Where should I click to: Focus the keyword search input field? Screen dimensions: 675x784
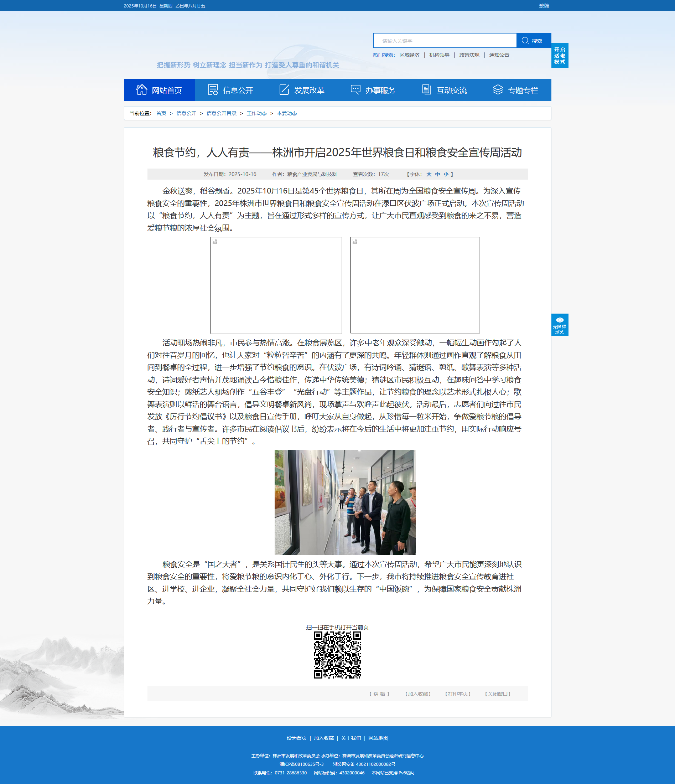coord(444,41)
